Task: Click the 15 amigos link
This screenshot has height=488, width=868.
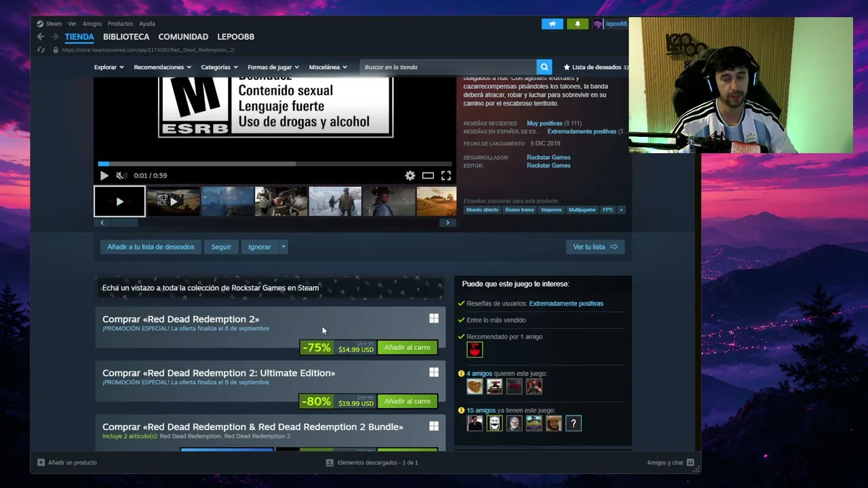Action: click(x=481, y=410)
